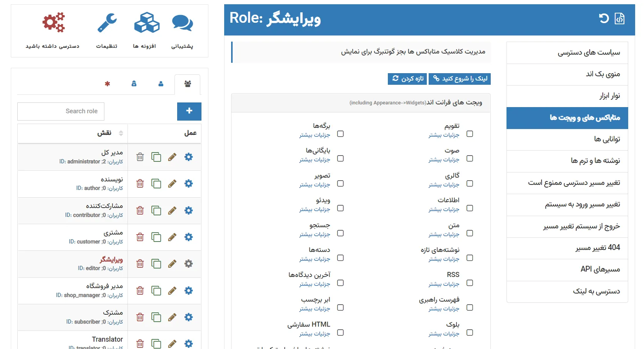644x349 pixels.
Task: Open the پشتیبانی support chat icon
Action: [x=182, y=23]
